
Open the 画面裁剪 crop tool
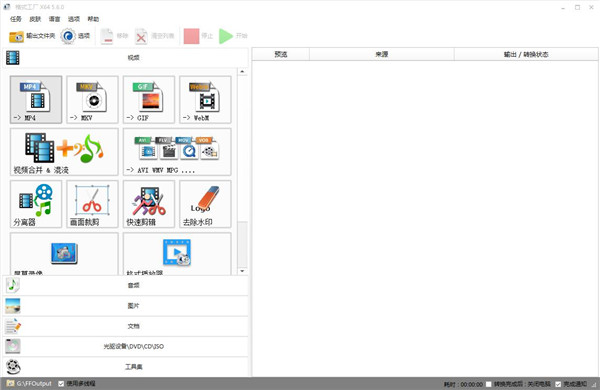pos(92,204)
